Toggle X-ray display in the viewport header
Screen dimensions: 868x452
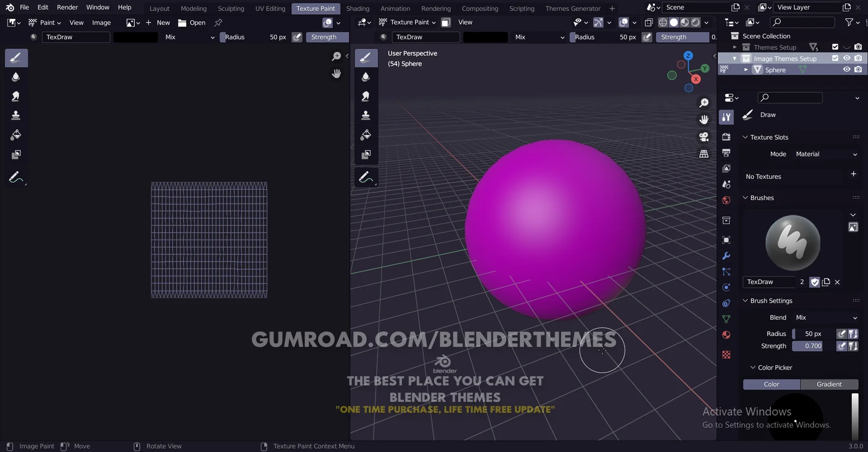pos(649,22)
